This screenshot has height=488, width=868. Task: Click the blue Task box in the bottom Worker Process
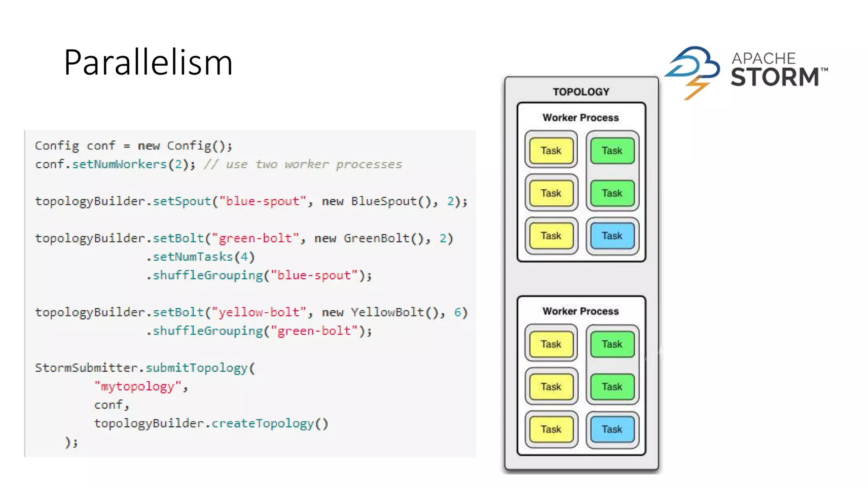(612, 429)
